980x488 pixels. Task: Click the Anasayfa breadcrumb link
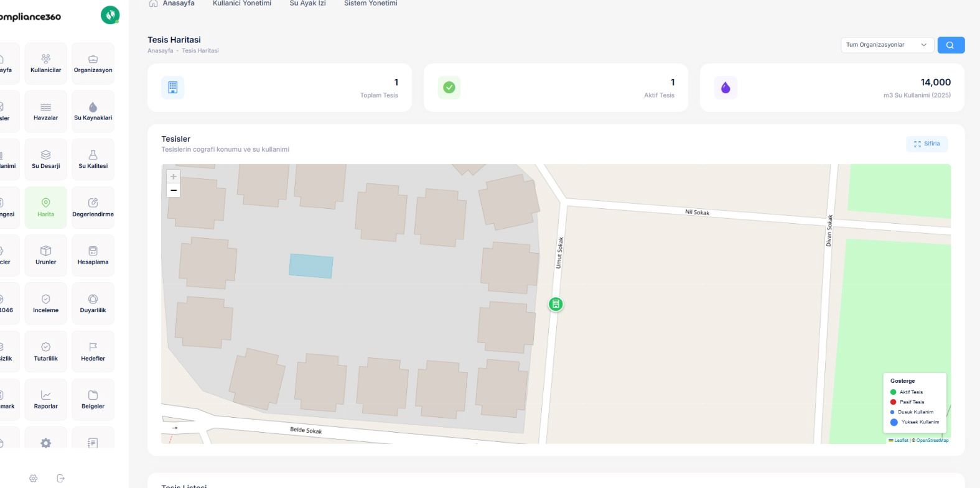click(x=160, y=51)
